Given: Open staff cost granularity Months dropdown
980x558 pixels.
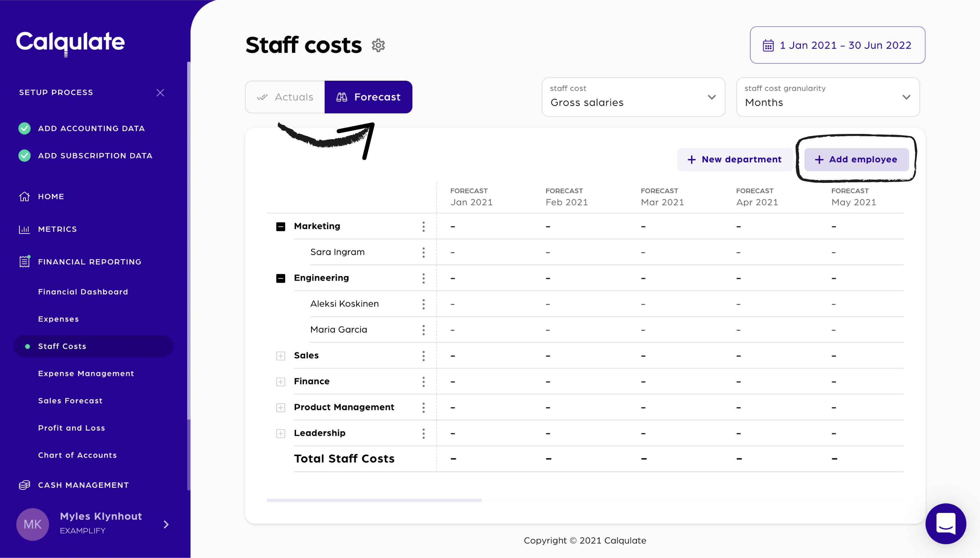Looking at the screenshot, I should point(827,97).
